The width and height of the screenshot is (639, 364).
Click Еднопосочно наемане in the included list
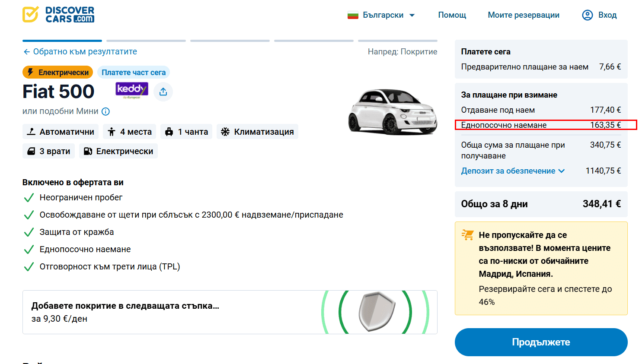click(85, 249)
